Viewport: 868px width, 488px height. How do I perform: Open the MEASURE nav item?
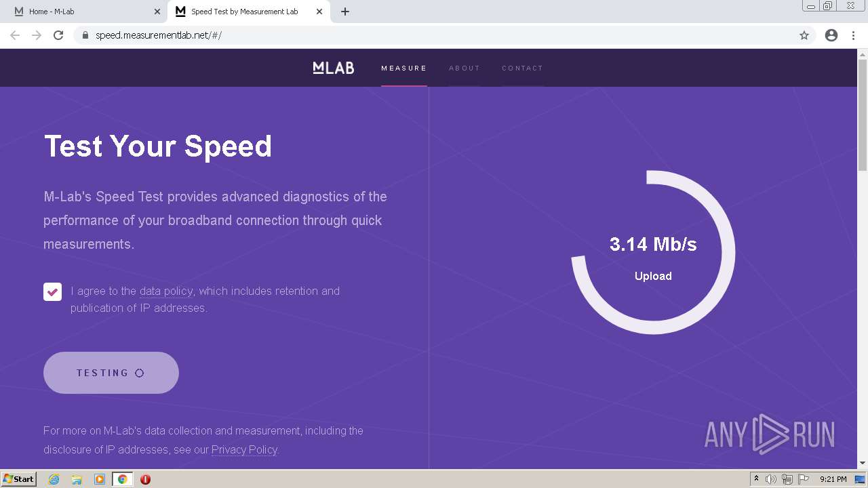click(404, 68)
